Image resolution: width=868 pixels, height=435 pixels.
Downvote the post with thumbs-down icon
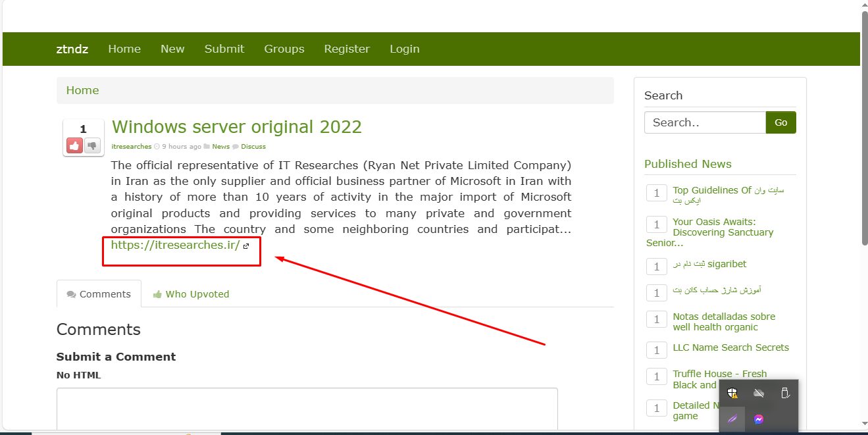click(92, 145)
